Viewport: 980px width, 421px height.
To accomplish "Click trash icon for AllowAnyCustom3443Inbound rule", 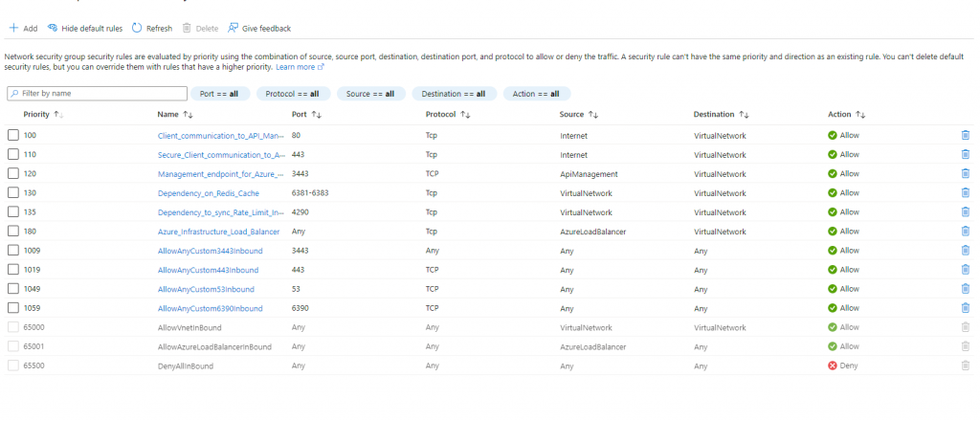I will [x=965, y=251].
